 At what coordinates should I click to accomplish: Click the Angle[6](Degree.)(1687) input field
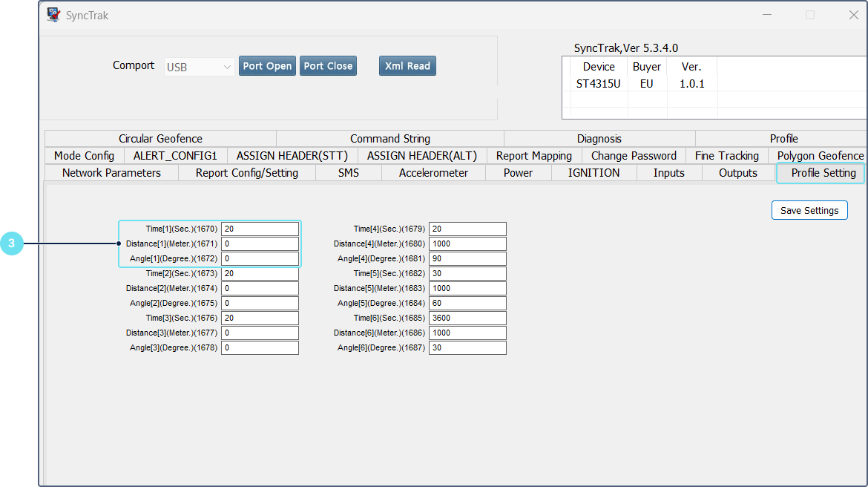pos(467,348)
